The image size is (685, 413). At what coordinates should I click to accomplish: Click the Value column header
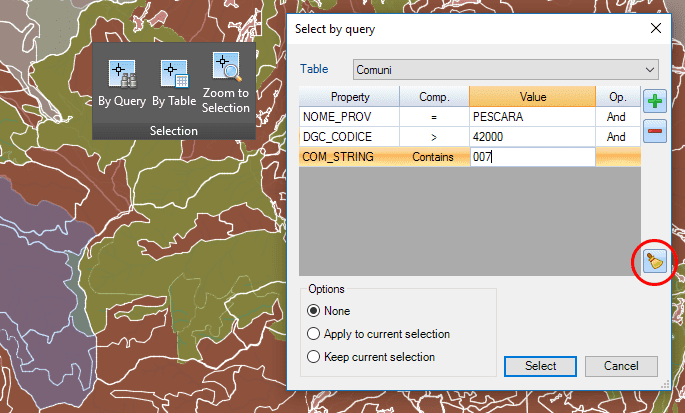[533, 97]
